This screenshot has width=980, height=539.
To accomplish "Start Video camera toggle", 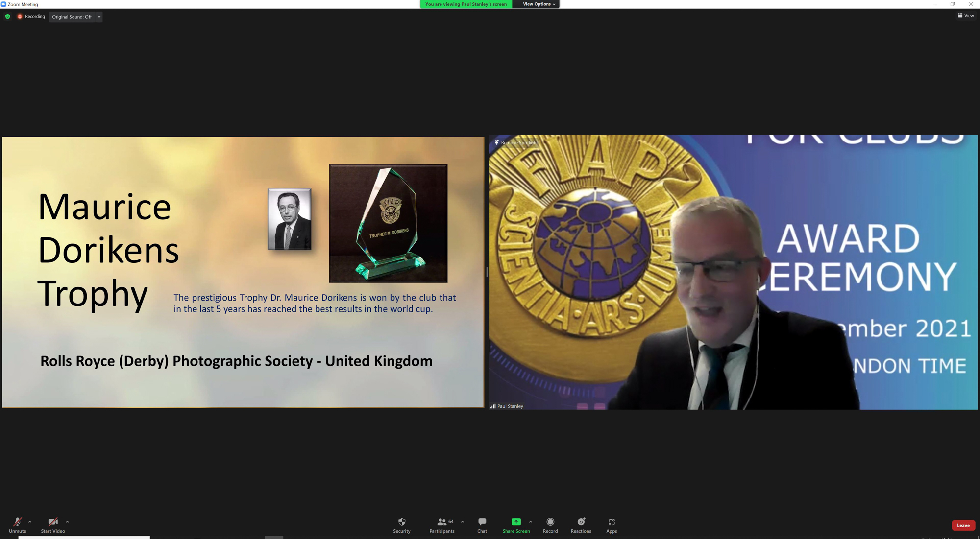I will pos(53,525).
